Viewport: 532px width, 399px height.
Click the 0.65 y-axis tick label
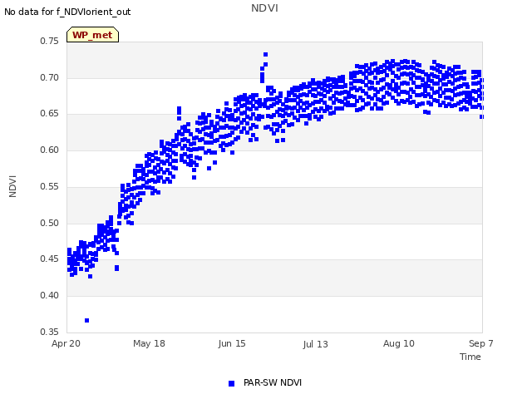coord(50,114)
